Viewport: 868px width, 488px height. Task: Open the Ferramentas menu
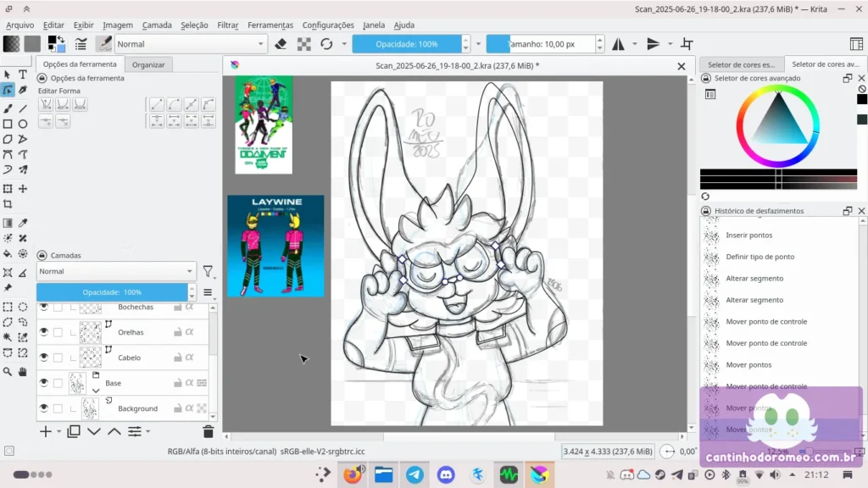coord(270,25)
